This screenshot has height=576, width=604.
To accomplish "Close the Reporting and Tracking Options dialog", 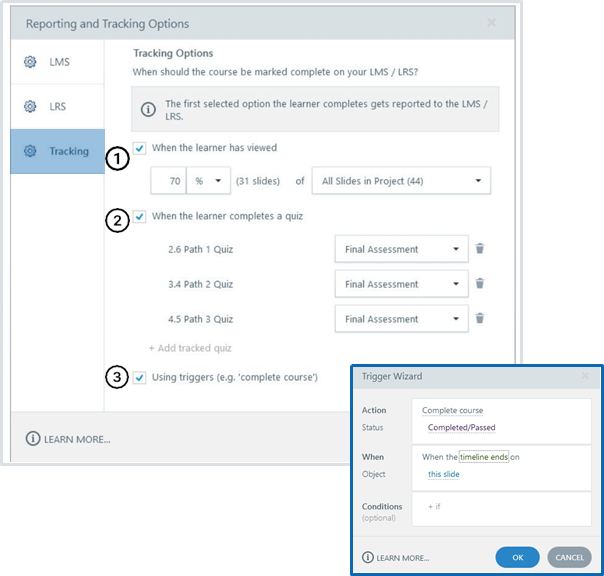I will tap(491, 22).
